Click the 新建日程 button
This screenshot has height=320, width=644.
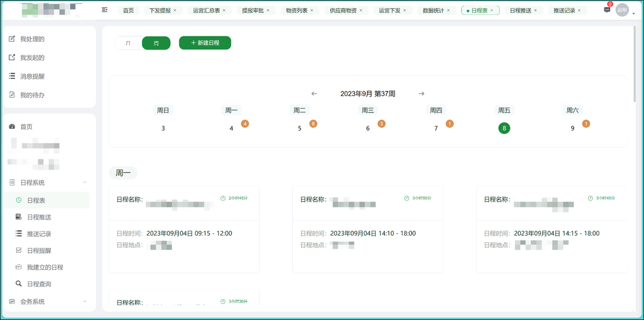coord(205,43)
